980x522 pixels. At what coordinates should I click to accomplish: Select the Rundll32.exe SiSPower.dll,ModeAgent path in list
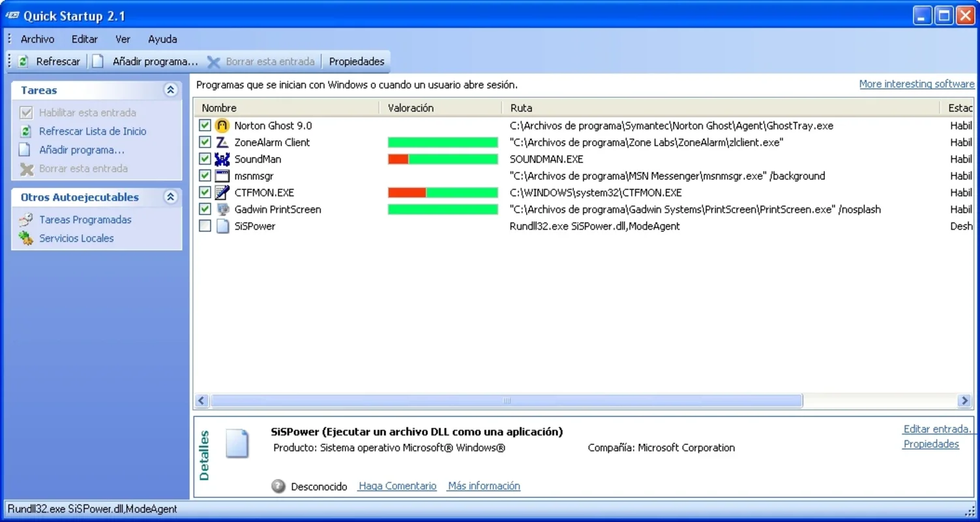595,226
